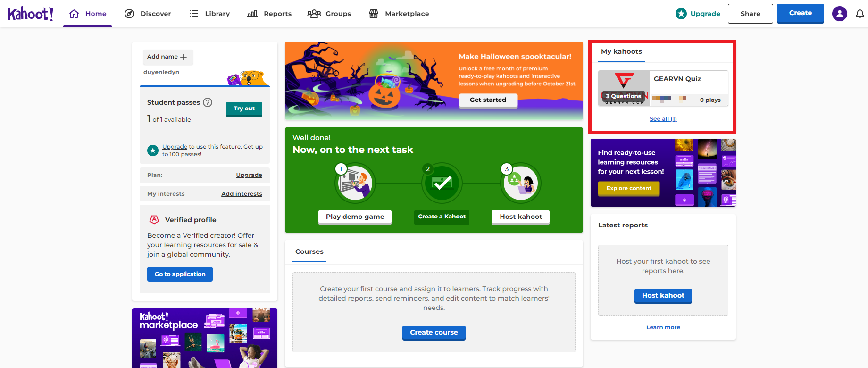Click step 3 host illustration icon
This screenshot has height=368, width=868.
521,183
